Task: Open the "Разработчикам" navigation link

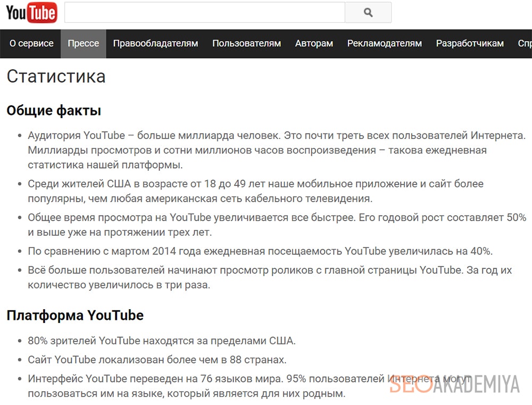Action: tap(470, 44)
